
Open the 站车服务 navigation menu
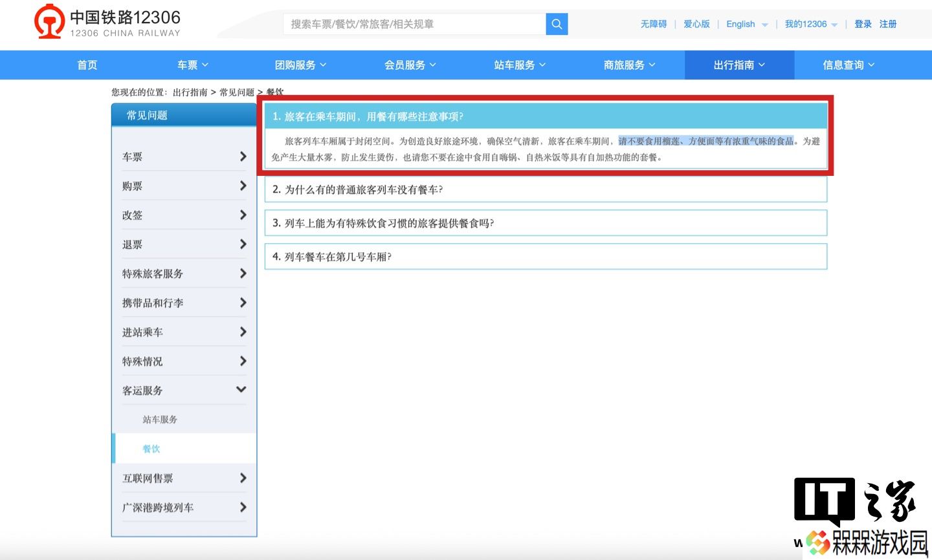point(520,65)
